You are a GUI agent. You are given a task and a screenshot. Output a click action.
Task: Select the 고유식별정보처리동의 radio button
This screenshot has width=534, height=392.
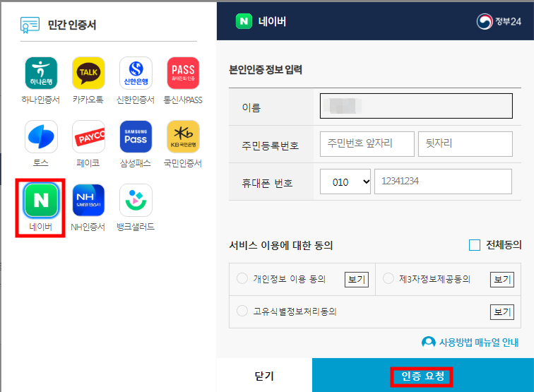pyautogui.click(x=242, y=311)
